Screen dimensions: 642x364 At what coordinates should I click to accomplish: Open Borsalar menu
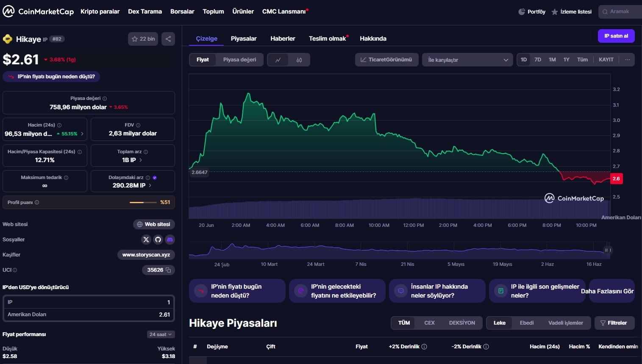(x=182, y=11)
